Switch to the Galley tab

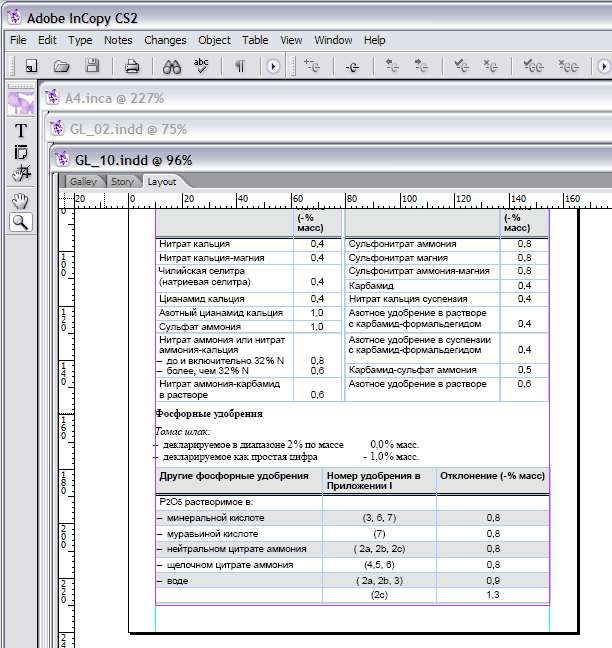pos(83,181)
